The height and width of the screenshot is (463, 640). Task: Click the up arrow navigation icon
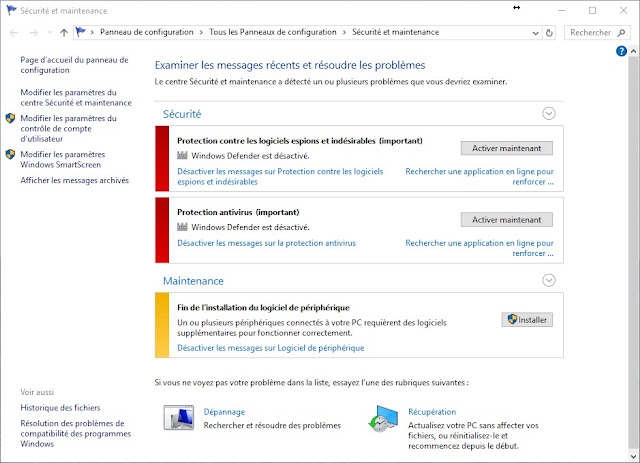click(x=64, y=33)
